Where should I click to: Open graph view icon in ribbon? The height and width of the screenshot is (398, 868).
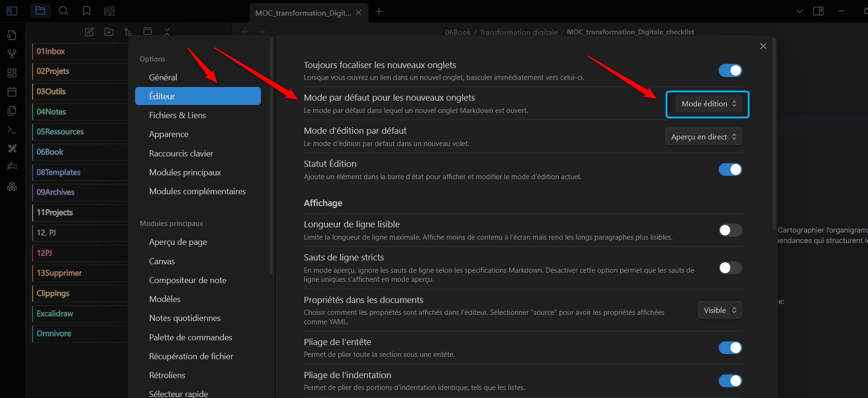pyautogui.click(x=12, y=54)
